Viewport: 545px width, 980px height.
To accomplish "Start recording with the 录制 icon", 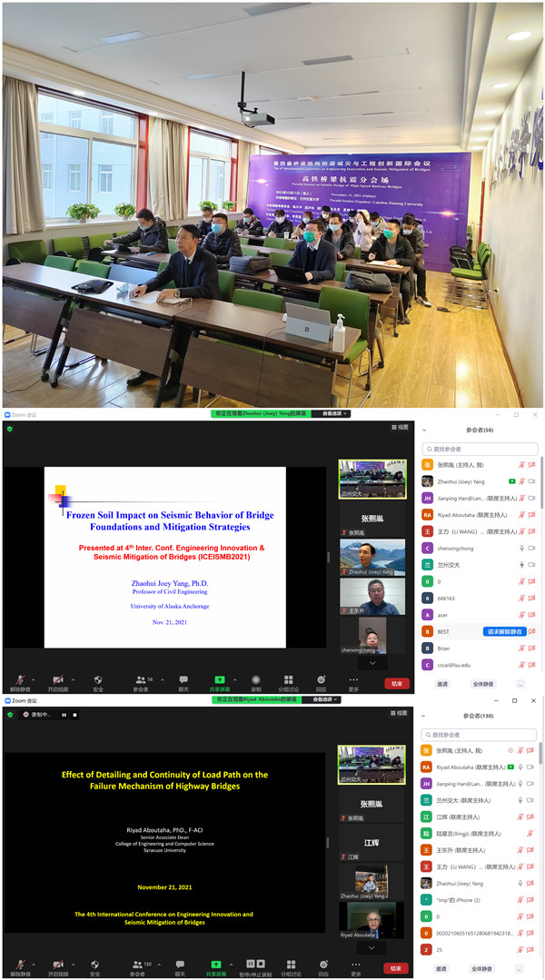I will coord(256,679).
